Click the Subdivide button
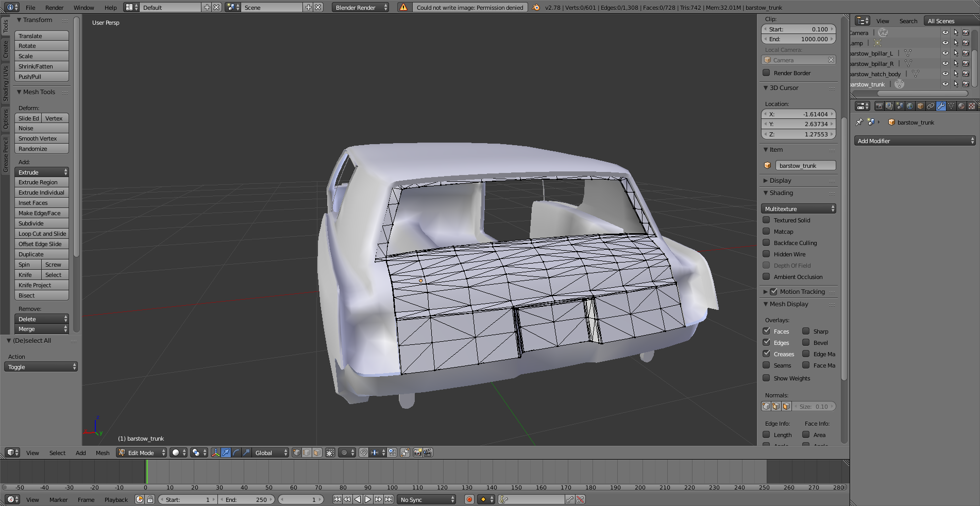Image resolution: width=980 pixels, height=506 pixels. pos(42,223)
